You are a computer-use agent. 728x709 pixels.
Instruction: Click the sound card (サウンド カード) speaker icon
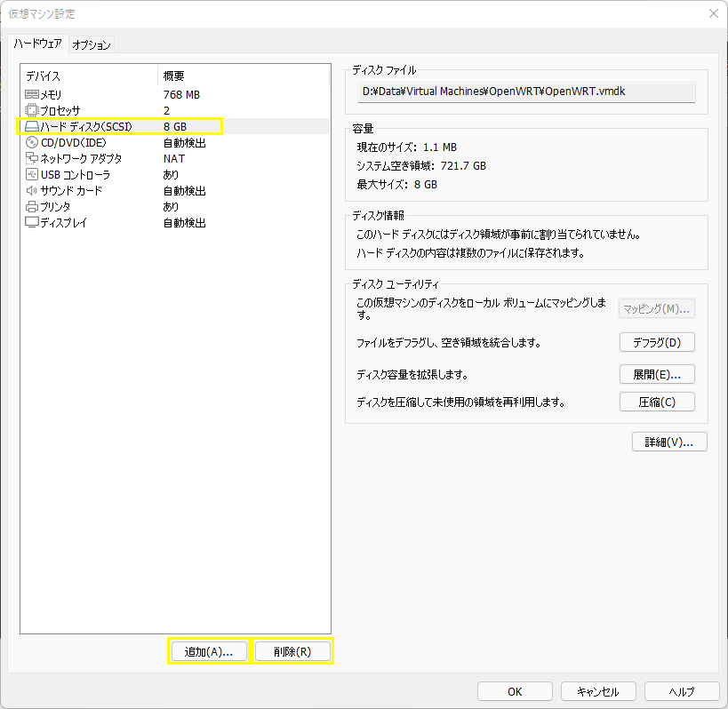[32, 191]
